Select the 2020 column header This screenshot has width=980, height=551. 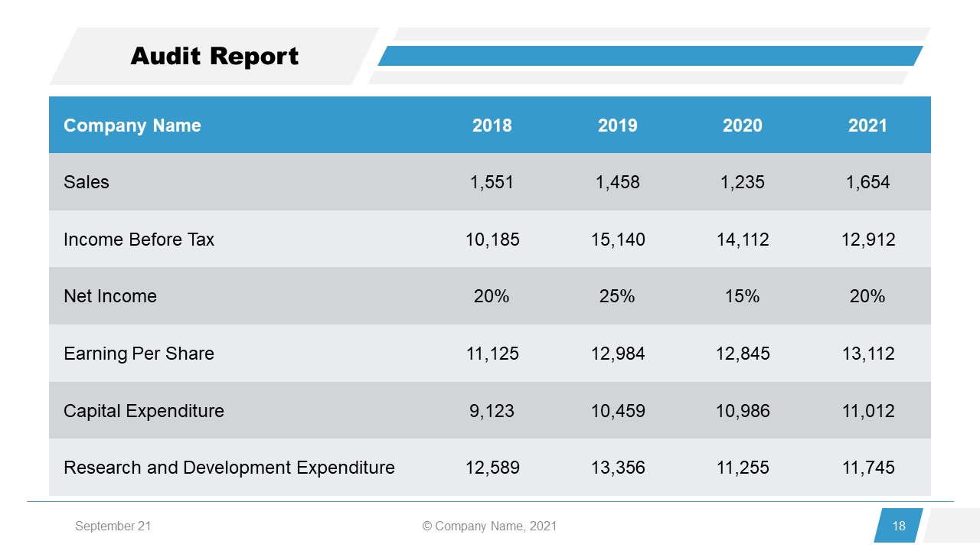click(x=742, y=126)
